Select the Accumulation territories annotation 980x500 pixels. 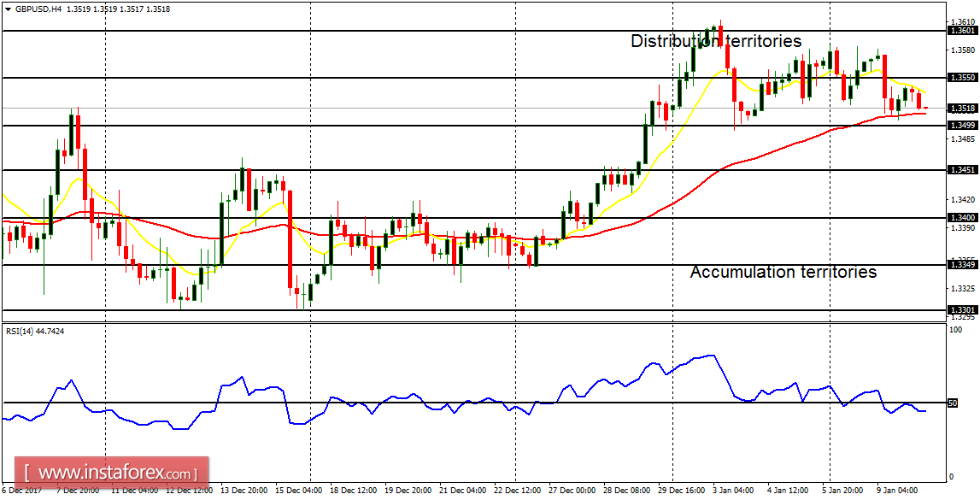click(784, 272)
